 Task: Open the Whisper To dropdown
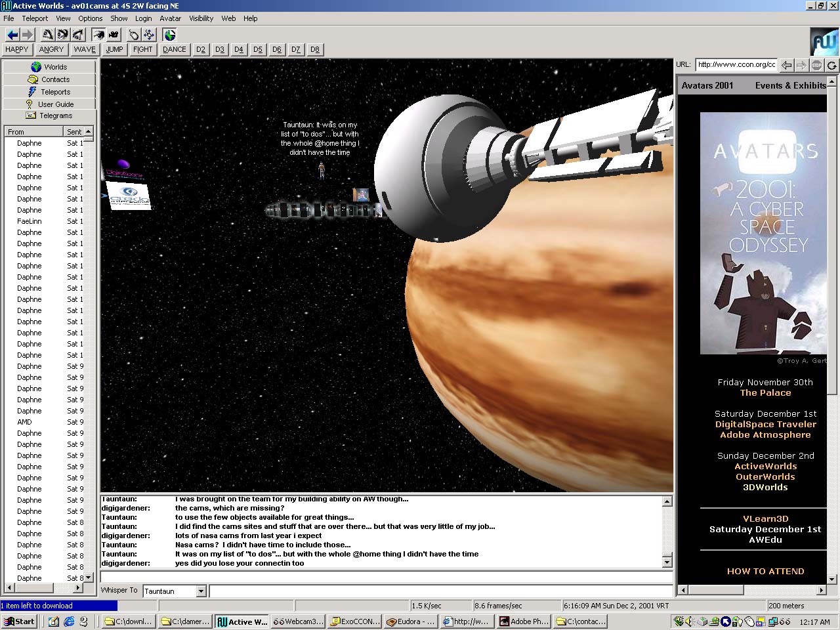[201, 591]
